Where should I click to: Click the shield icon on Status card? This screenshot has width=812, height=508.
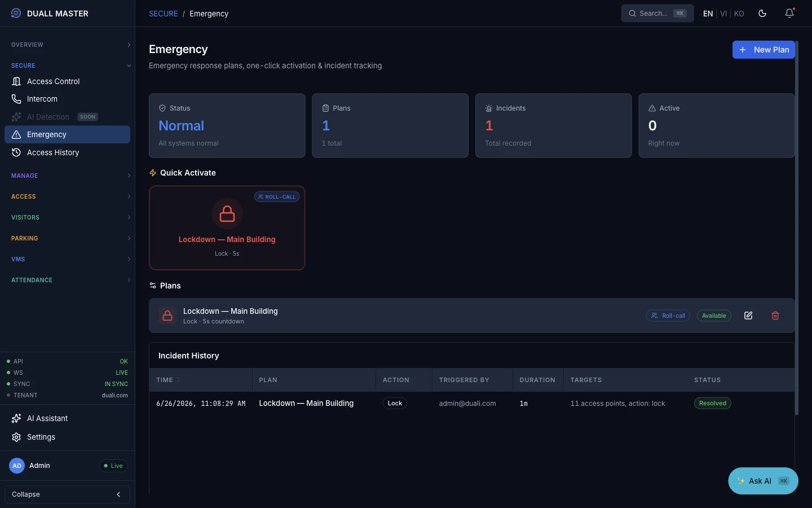pyautogui.click(x=162, y=108)
